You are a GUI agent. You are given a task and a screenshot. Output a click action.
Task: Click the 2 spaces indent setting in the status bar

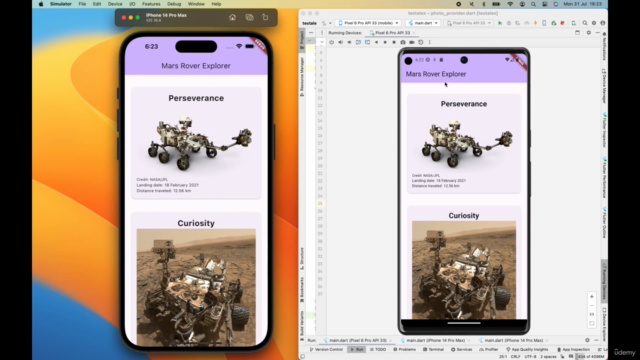tap(548, 357)
